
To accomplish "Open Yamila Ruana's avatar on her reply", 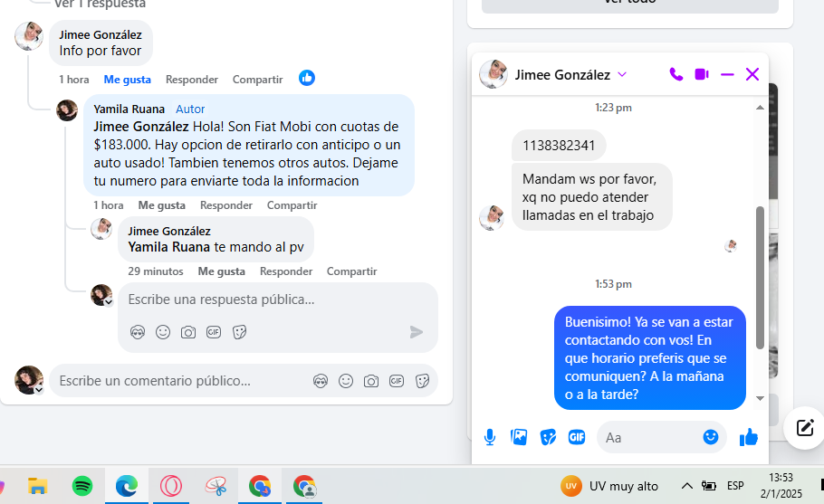I will pyautogui.click(x=67, y=110).
